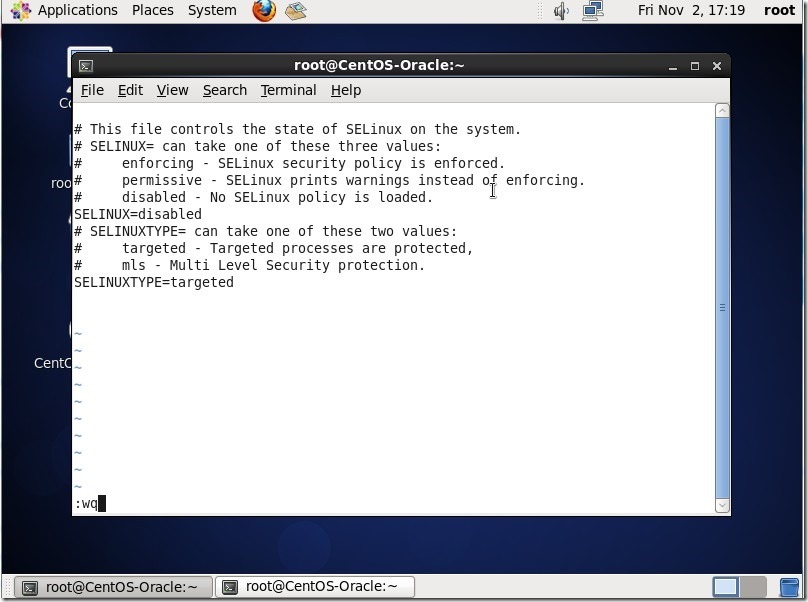Open the network connection icon
The width and height of the screenshot is (808, 602).
593,11
